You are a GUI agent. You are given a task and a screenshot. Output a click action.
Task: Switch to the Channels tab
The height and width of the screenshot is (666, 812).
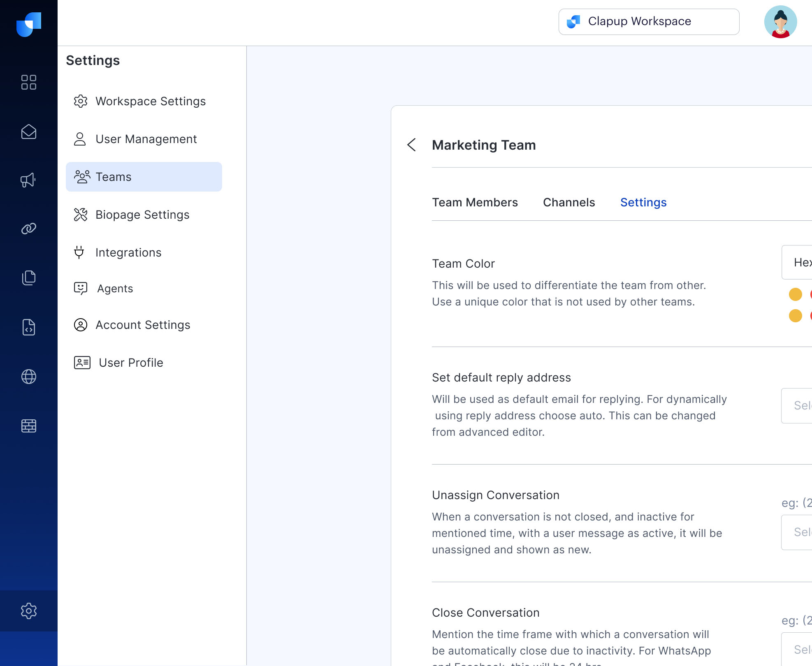[x=569, y=202]
